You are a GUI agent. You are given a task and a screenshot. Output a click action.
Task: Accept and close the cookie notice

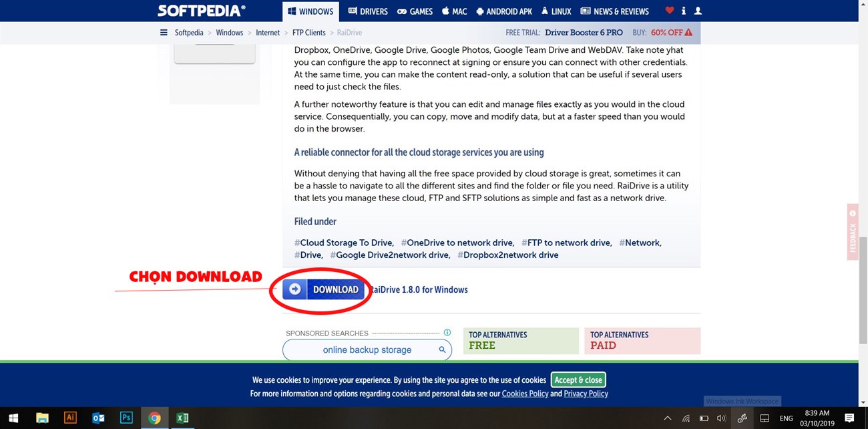[x=578, y=380]
